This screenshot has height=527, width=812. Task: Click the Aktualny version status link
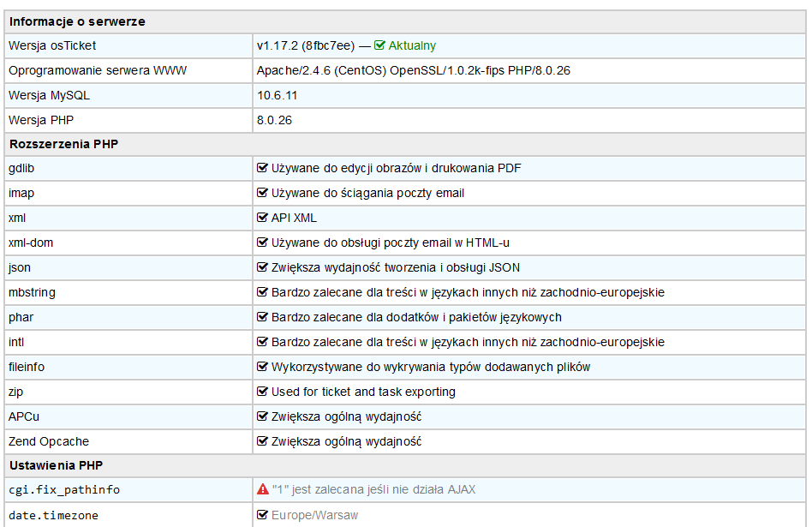pos(413,45)
